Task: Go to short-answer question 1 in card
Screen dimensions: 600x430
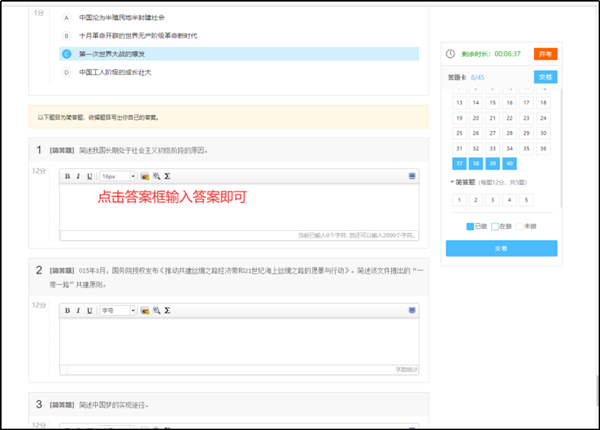Action: 459,200
